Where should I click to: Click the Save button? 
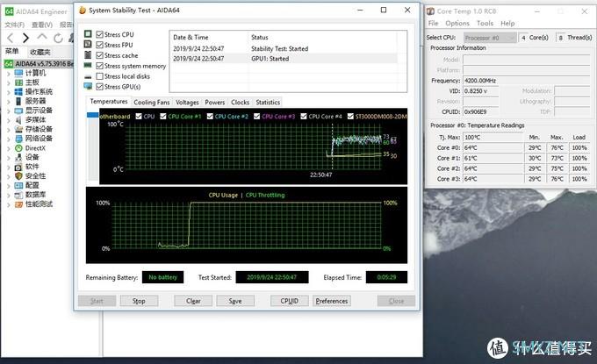click(x=235, y=301)
